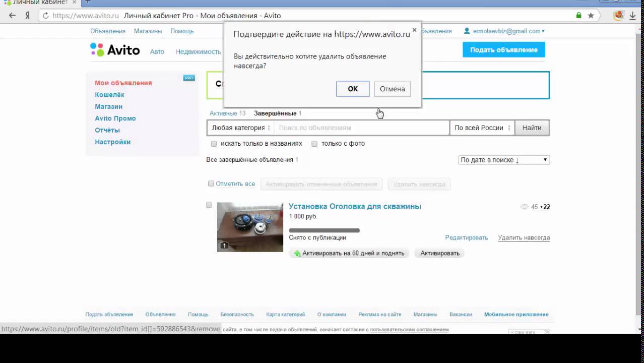644x363 pixels.
Task: Open Отчёты in the sidebar
Action: click(107, 130)
